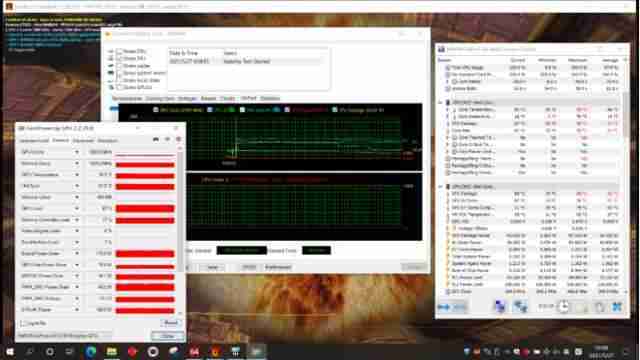Open File Explorer from taskbar

pyautogui.click(x=111, y=351)
